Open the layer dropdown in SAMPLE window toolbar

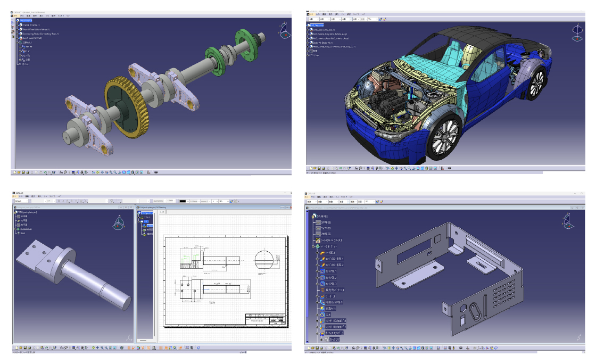(370, 202)
